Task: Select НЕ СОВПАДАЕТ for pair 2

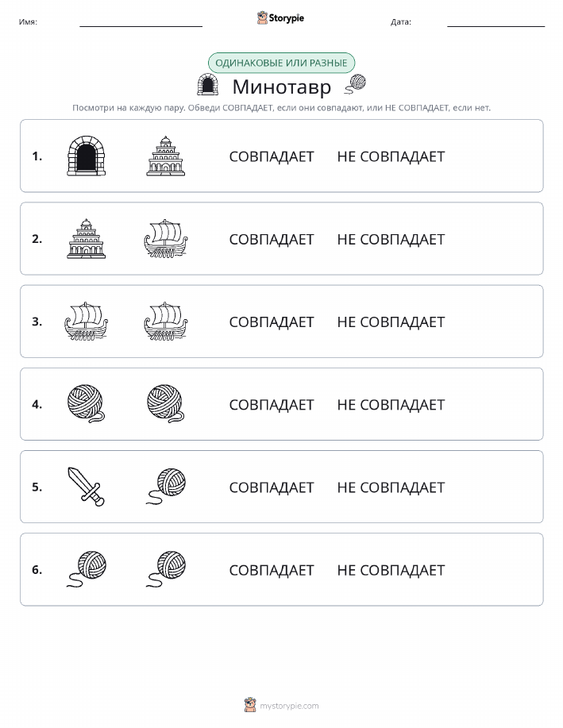Action: coord(391,240)
